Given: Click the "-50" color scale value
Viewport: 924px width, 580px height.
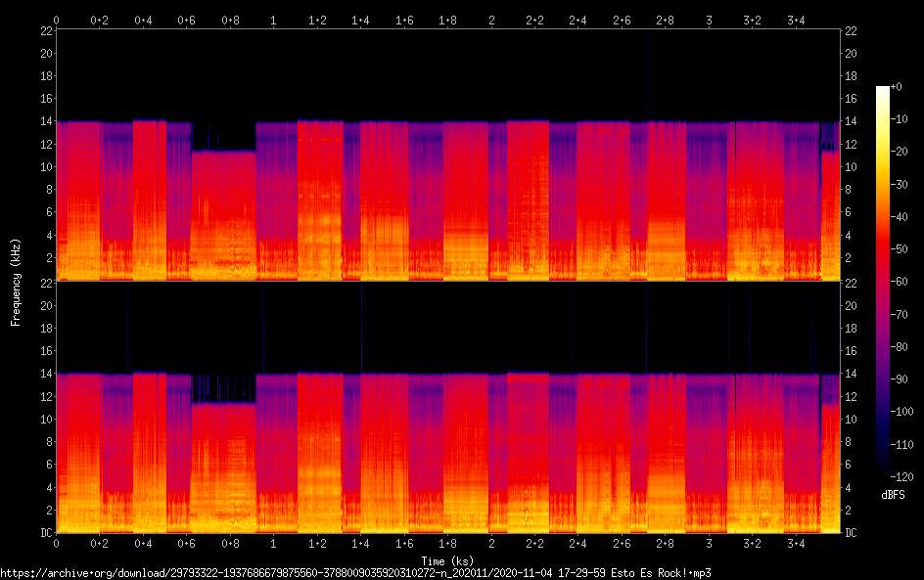Looking at the screenshot, I should coord(900,249).
